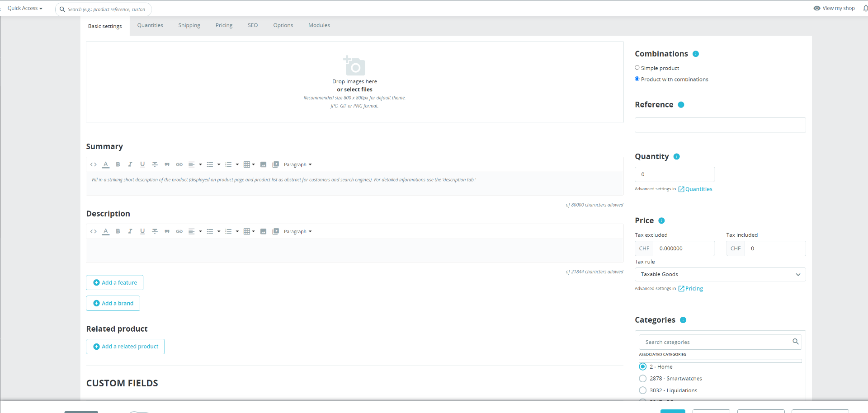This screenshot has height=413, width=868.
Task: Click Add a feature button
Action: pyautogui.click(x=115, y=282)
